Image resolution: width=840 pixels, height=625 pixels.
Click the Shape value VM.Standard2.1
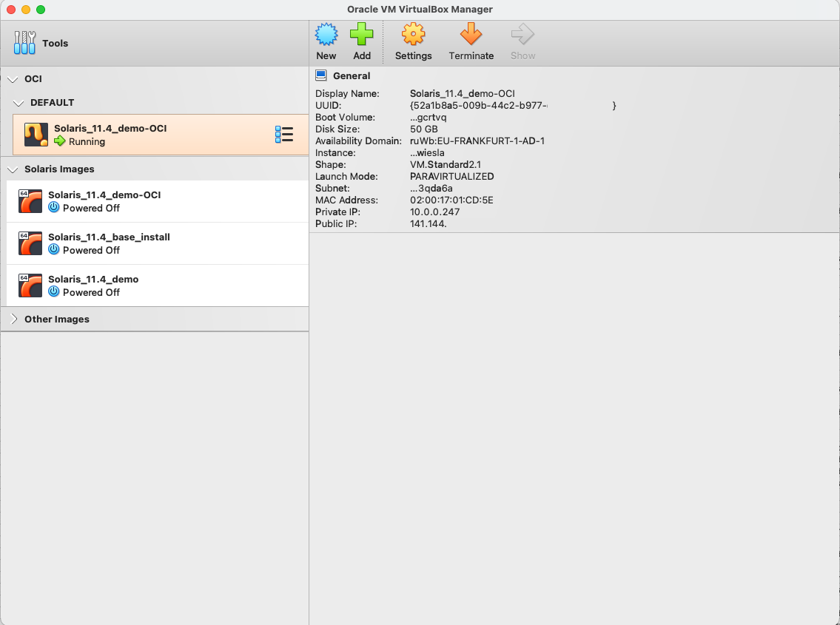(445, 164)
